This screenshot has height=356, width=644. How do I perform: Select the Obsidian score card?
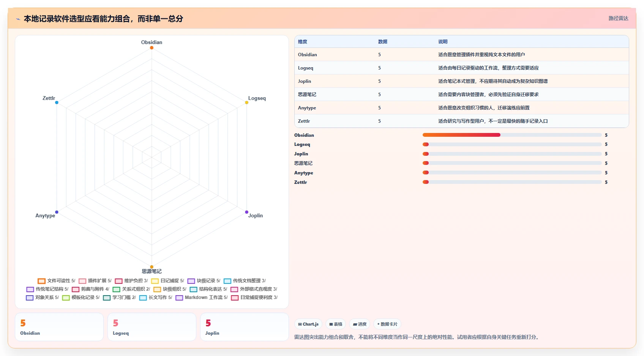[59, 327]
